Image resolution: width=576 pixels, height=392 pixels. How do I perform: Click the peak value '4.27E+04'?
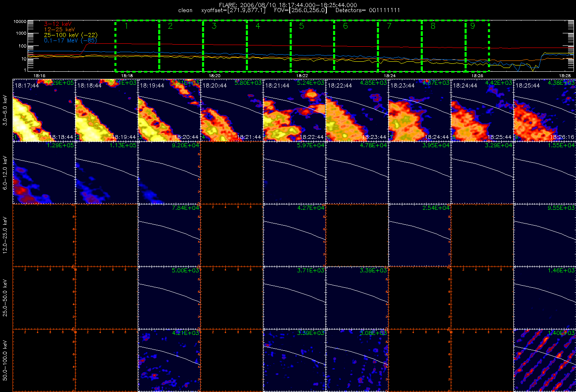[311, 208]
